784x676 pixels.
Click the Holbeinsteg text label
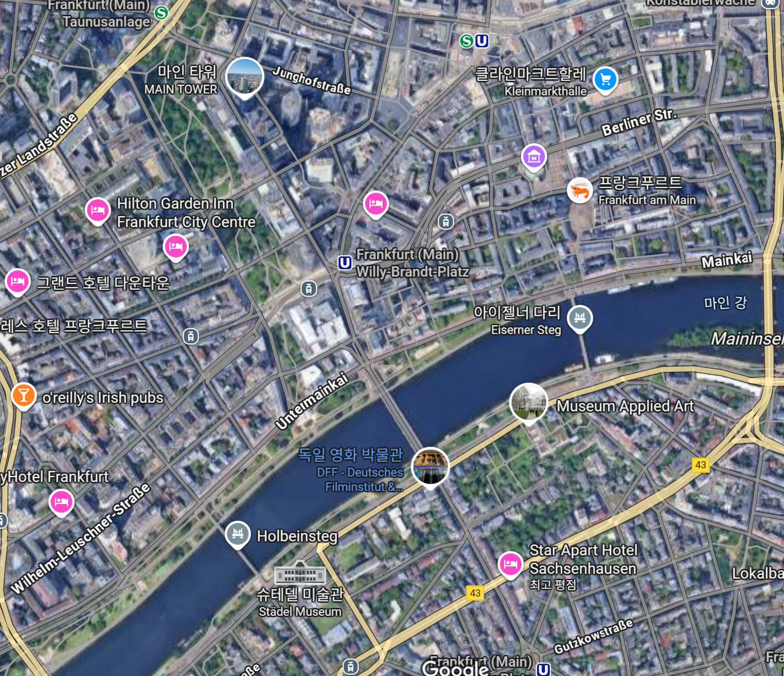click(x=297, y=536)
